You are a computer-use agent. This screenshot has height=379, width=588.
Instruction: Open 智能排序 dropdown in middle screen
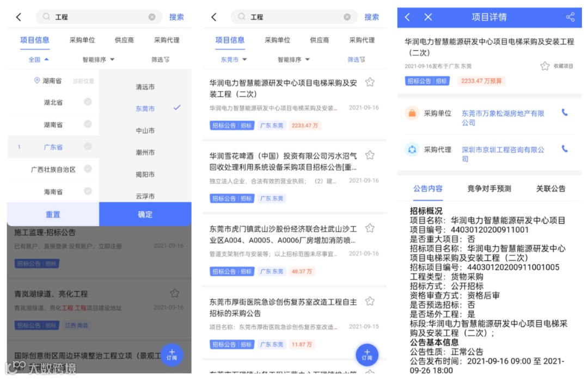(293, 60)
